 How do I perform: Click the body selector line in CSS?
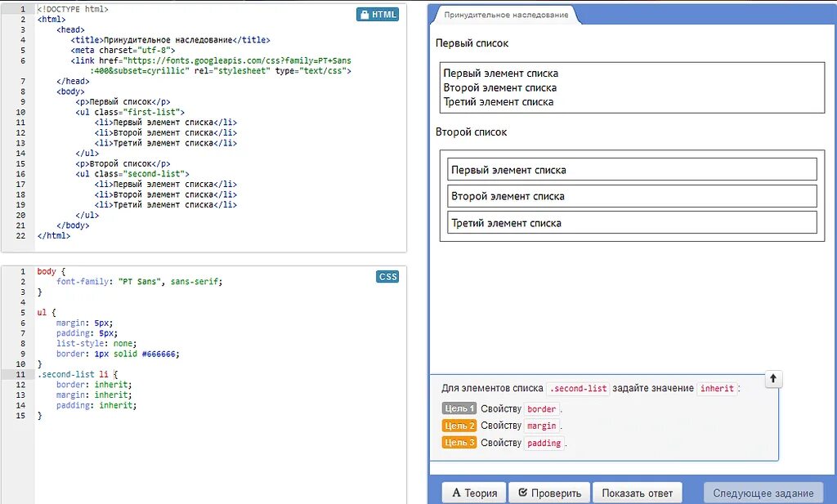tap(51, 271)
